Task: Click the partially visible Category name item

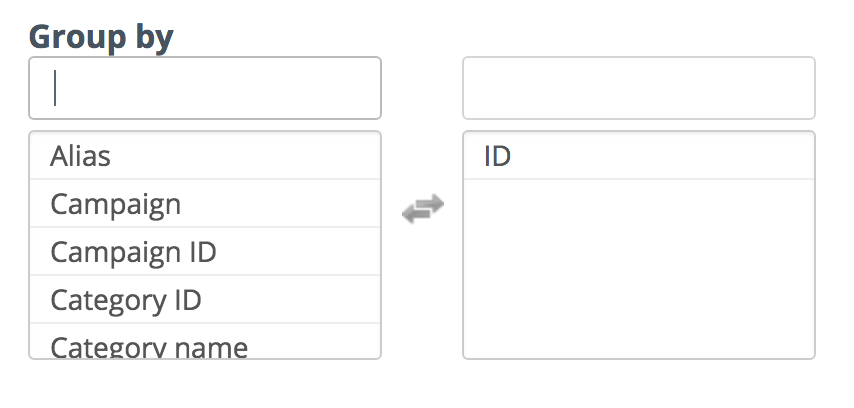Action: 205,341
